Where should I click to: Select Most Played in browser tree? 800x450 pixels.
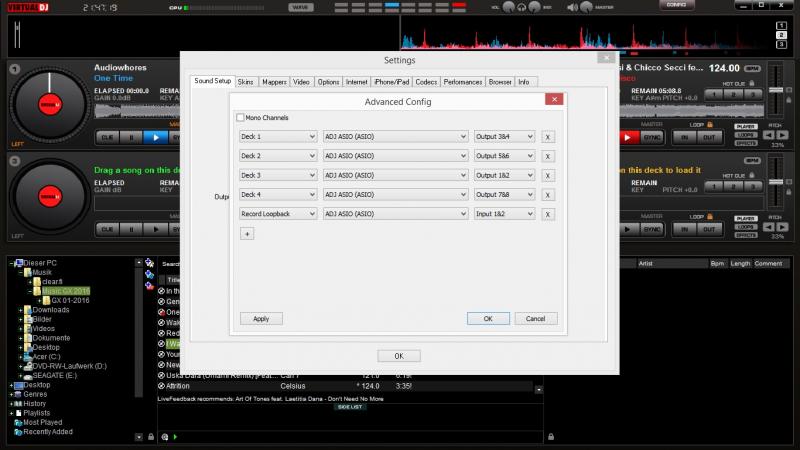[42, 422]
